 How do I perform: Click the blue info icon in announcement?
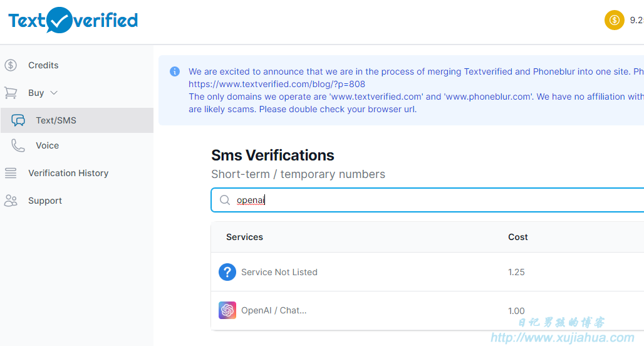pos(175,71)
